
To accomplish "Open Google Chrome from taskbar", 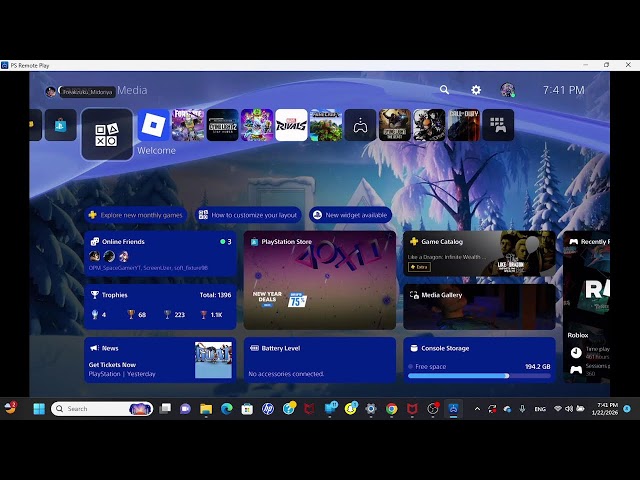I will (391, 409).
